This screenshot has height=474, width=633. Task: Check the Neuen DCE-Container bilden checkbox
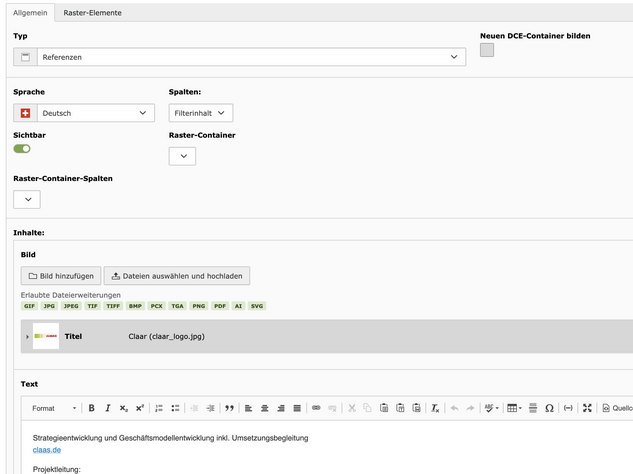tap(487, 50)
